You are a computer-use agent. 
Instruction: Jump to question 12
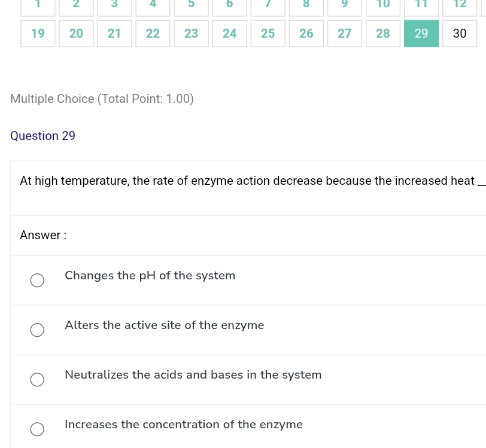(x=460, y=5)
